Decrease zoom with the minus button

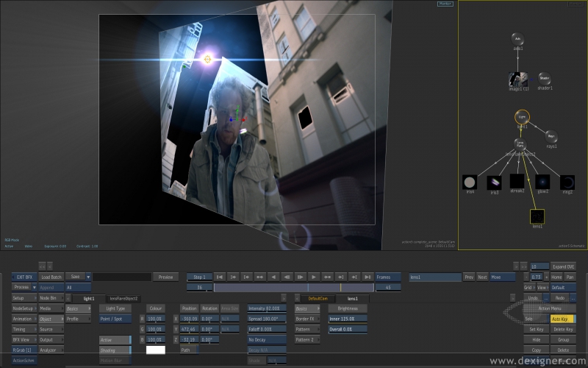click(x=526, y=277)
